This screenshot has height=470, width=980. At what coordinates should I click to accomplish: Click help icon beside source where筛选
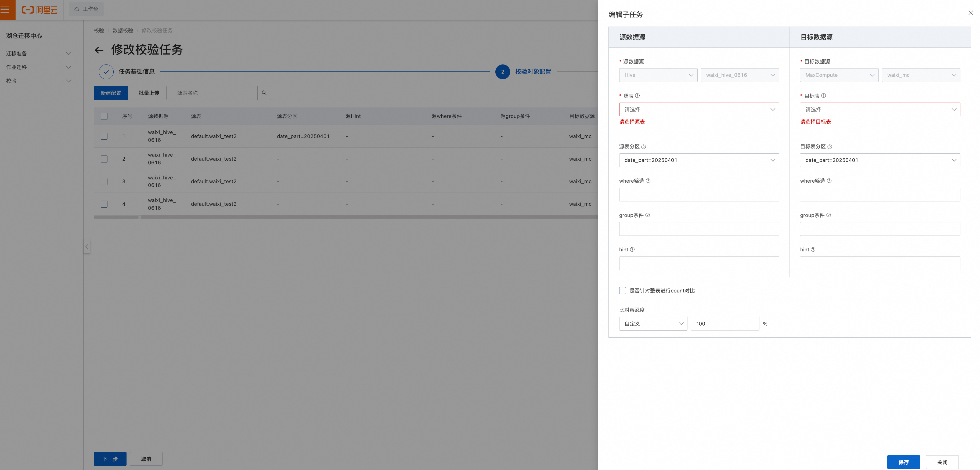click(648, 181)
